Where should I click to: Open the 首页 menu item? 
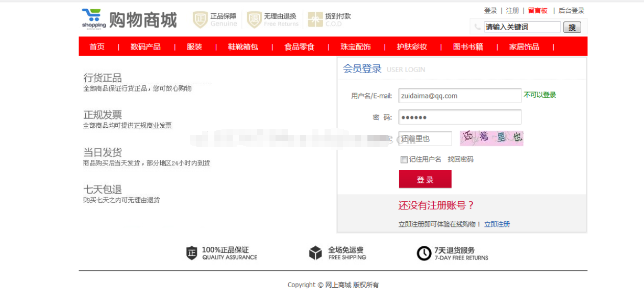click(x=97, y=47)
